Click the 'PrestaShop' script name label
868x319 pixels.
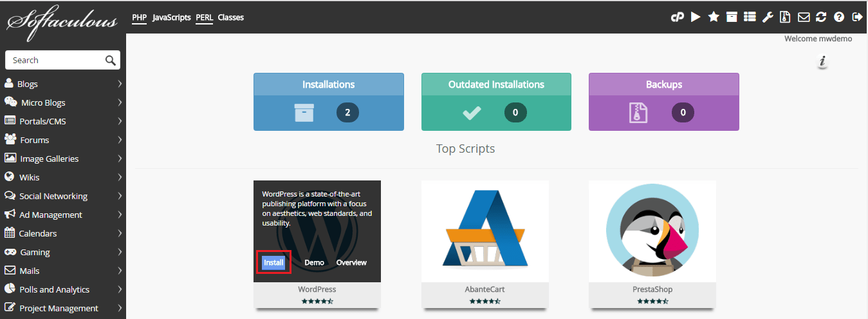652,289
